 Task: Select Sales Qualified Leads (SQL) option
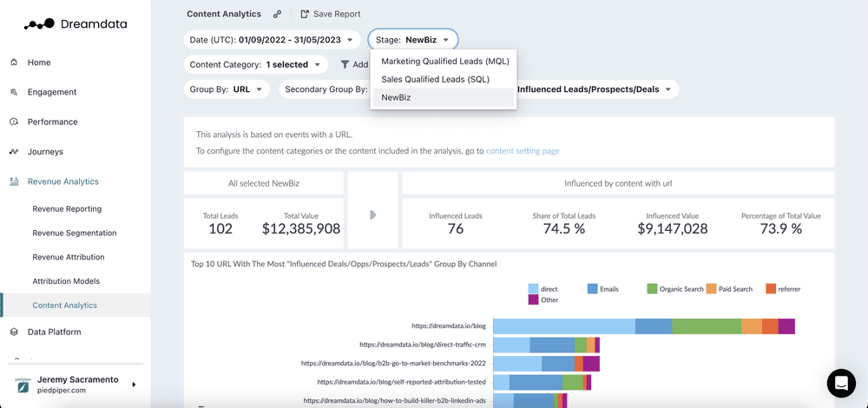pyautogui.click(x=444, y=79)
